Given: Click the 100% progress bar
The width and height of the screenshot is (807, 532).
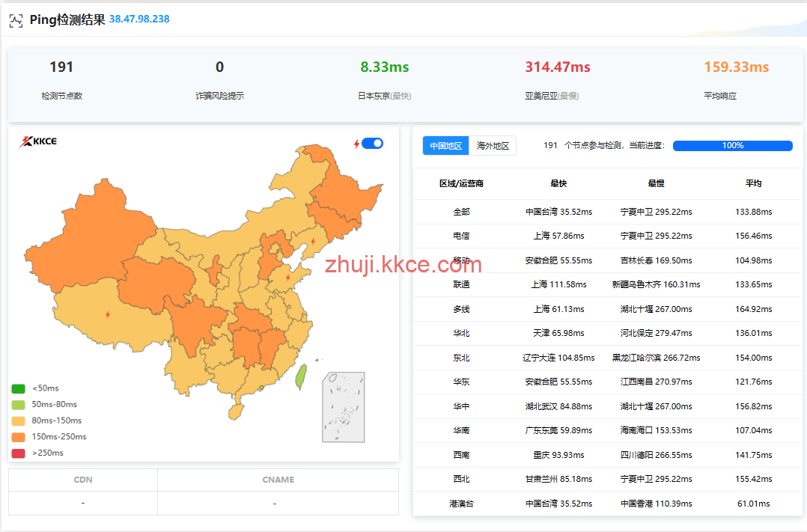Looking at the screenshot, I should pyautogui.click(x=732, y=146).
